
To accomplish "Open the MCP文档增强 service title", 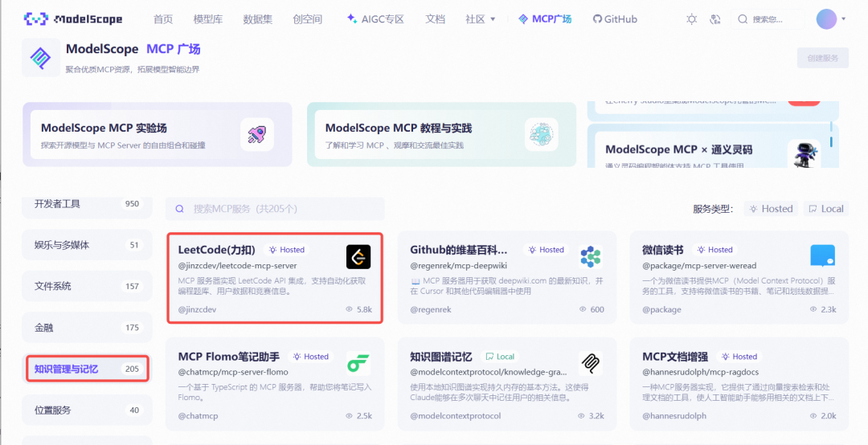I will [675, 357].
